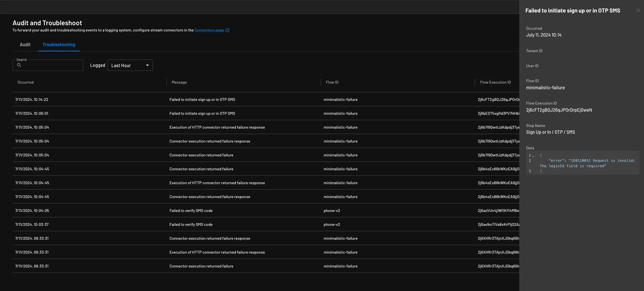Image resolution: width=644 pixels, height=291 pixels.
Task: Switch to the Audit tab
Action: pyautogui.click(x=25, y=44)
